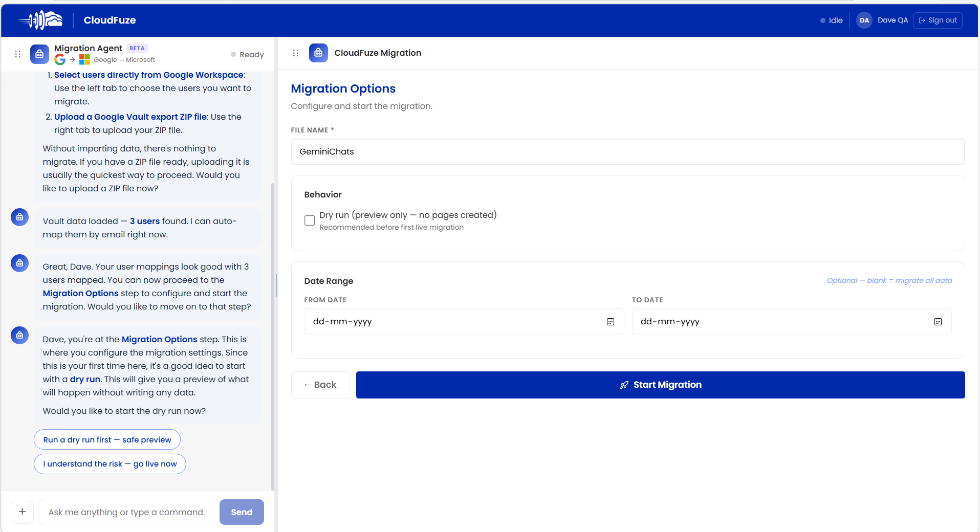Choose 'Run a dry run first — safe preview'

[107, 439]
